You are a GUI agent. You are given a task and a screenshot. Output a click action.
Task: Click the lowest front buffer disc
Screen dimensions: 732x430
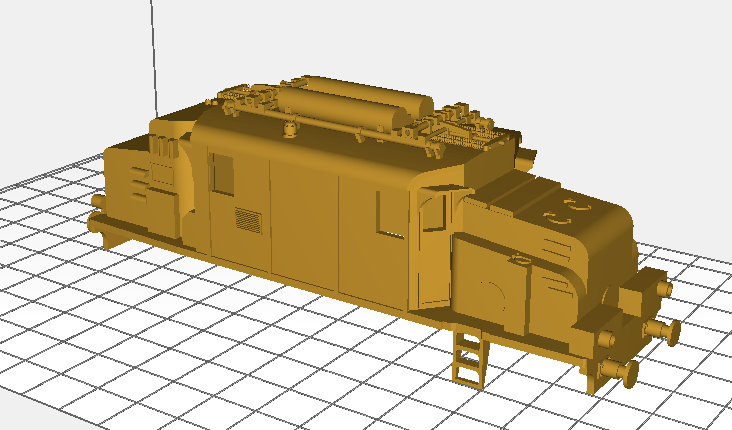pos(626,373)
